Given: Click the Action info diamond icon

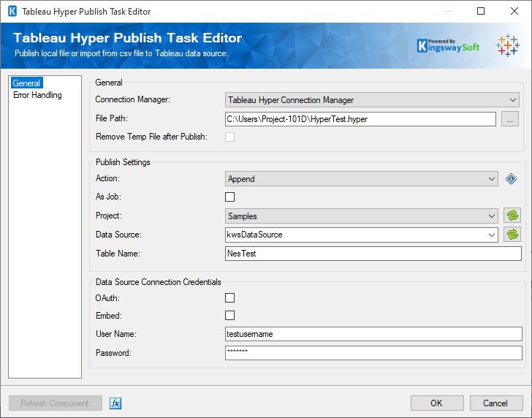Looking at the screenshot, I should [x=511, y=179].
